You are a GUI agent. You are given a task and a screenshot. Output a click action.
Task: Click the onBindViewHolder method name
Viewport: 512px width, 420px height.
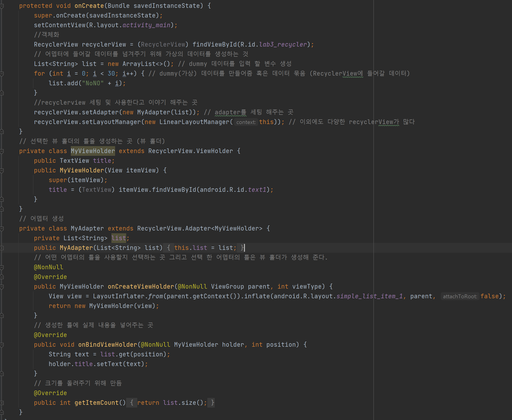107,345
